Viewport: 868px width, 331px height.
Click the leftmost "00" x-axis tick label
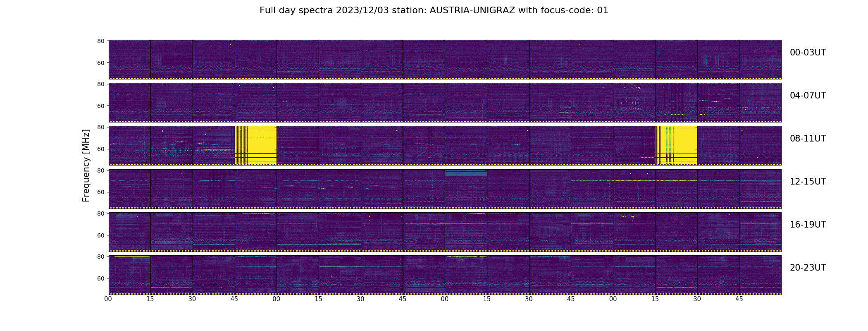[108, 299]
